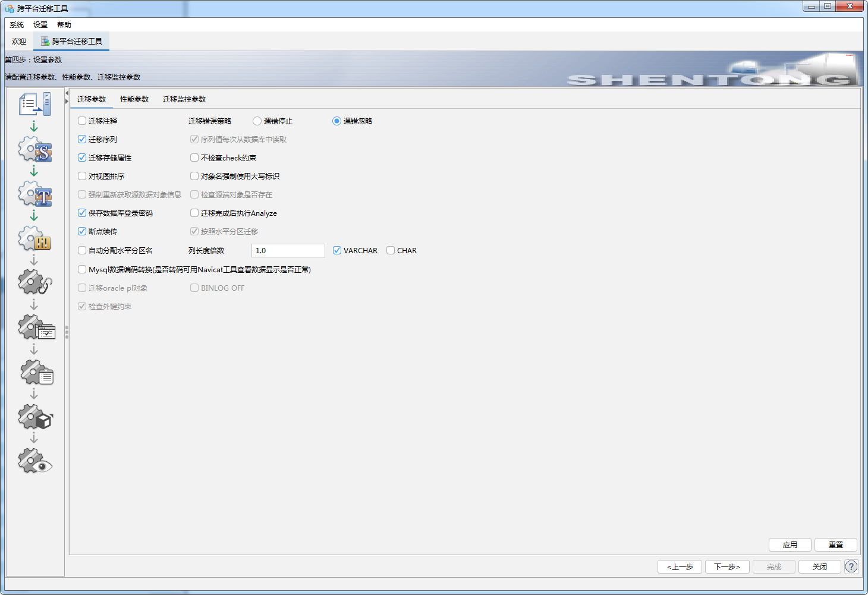Image resolution: width=868 pixels, height=595 pixels.
Task: Click the gear with sliders parameters step icon
Action: click(x=35, y=239)
